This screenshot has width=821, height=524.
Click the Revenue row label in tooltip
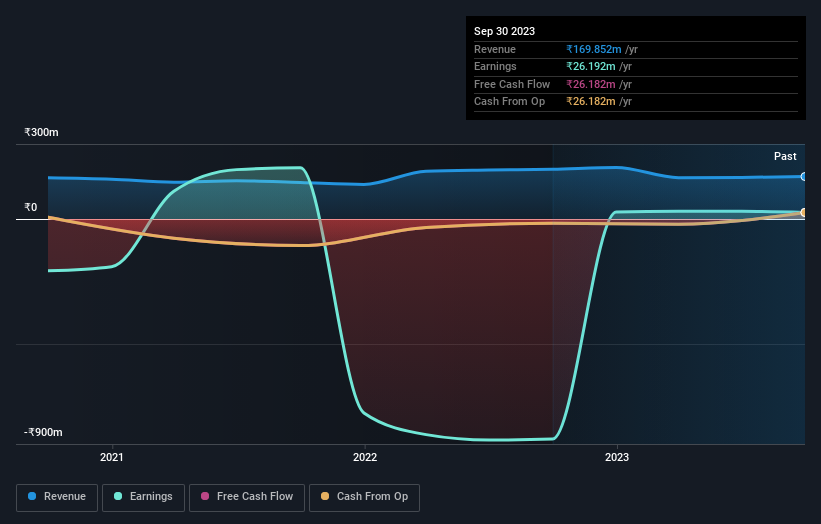[495, 49]
